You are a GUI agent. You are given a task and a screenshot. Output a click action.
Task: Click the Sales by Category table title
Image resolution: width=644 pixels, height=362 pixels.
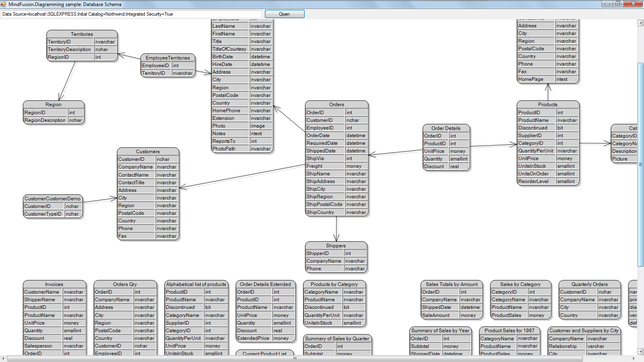pos(520,284)
